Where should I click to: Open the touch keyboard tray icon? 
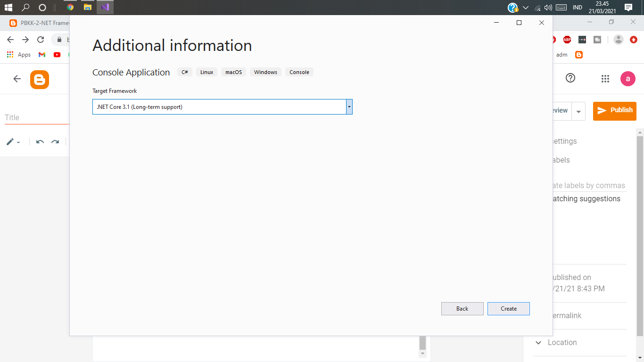point(561,8)
